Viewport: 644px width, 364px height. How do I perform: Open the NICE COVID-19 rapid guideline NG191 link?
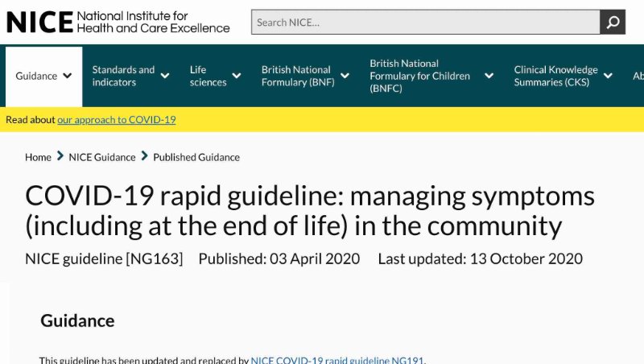pyautogui.click(x=336, y=360)
